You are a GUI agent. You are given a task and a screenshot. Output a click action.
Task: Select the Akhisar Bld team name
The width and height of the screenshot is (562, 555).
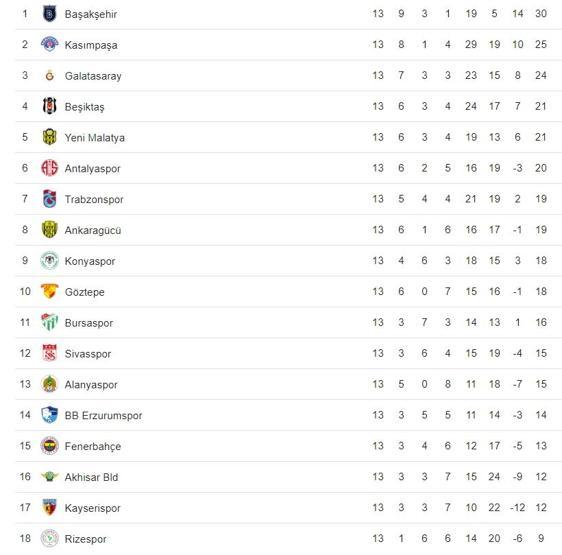[91, 477]
